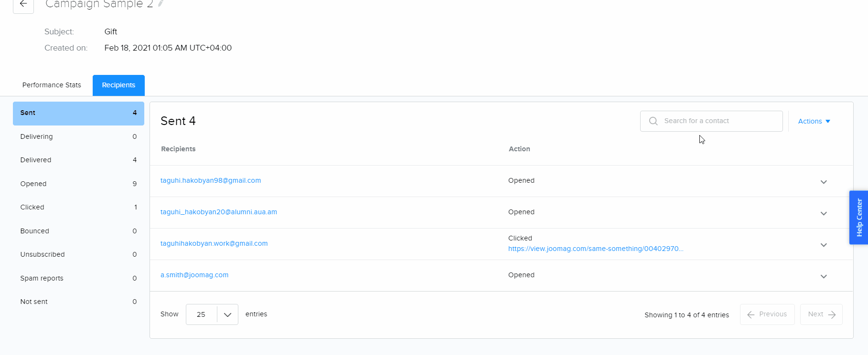
Task: Show the Clicked recipients list
Action: [78, 207]
